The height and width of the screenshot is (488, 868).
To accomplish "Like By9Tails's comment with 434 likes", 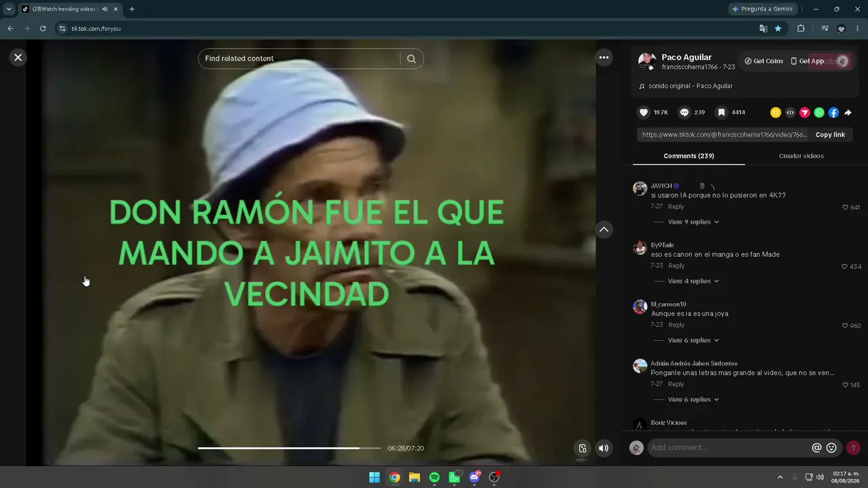I will click(844, 267).
